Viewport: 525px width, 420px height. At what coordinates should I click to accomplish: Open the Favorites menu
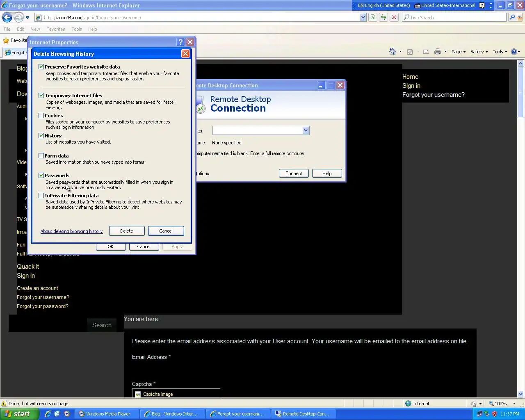(55, 29)
